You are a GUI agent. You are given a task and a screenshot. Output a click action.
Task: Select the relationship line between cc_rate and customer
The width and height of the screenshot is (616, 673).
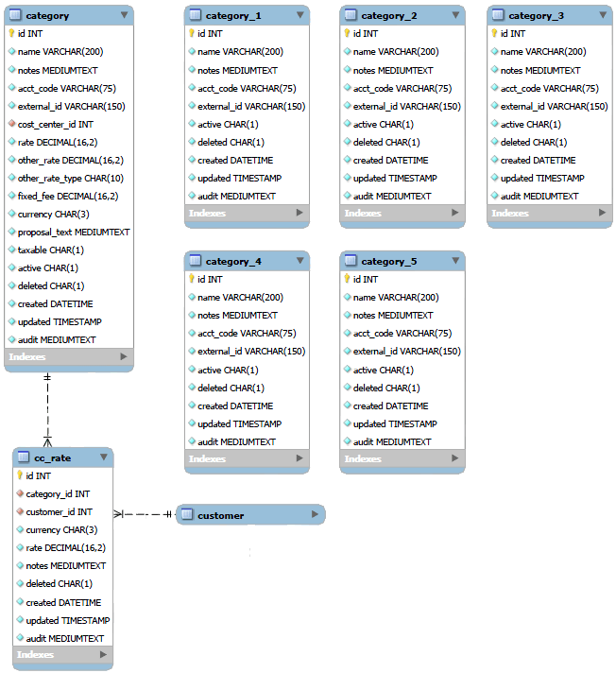tap(145, 514)
